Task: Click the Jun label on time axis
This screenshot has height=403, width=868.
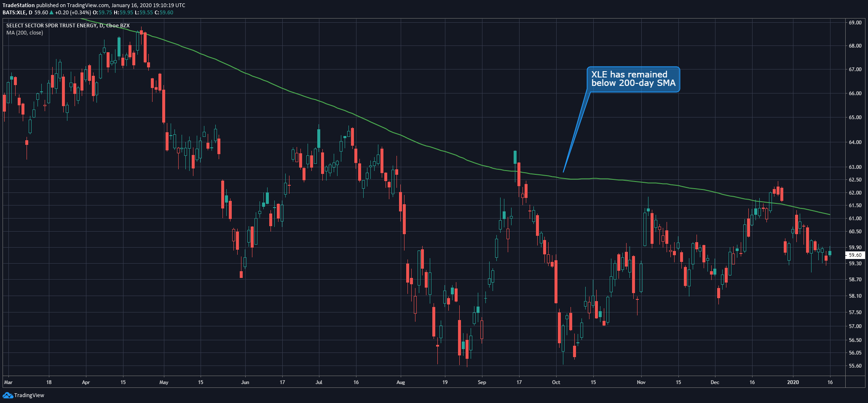Action: pyautogui.click(x=245, y=382)
